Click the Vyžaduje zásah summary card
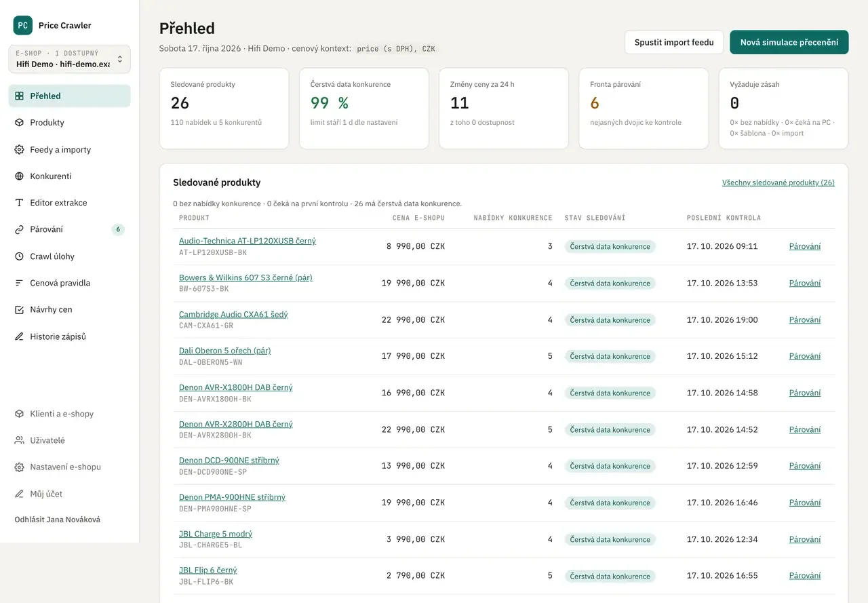Viewport: 868px width, 603px height. (x=783, y=109)
